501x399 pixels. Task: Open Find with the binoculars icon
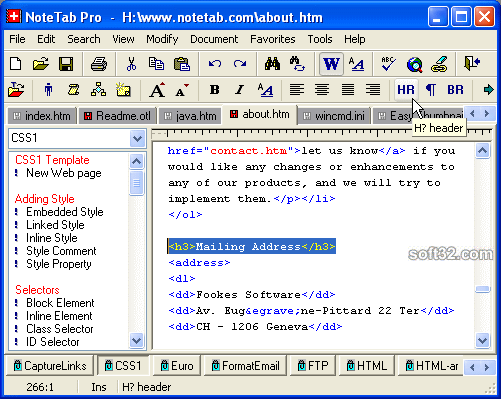coord(273,64)
